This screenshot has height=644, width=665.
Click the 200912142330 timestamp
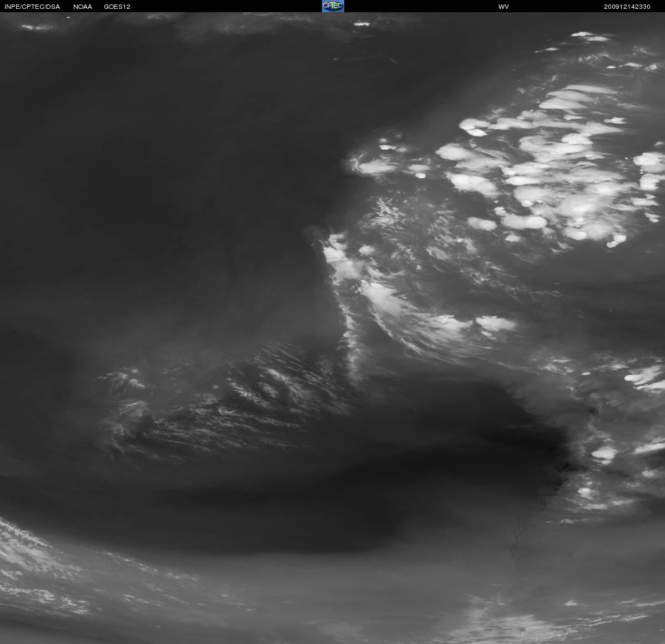627,7
